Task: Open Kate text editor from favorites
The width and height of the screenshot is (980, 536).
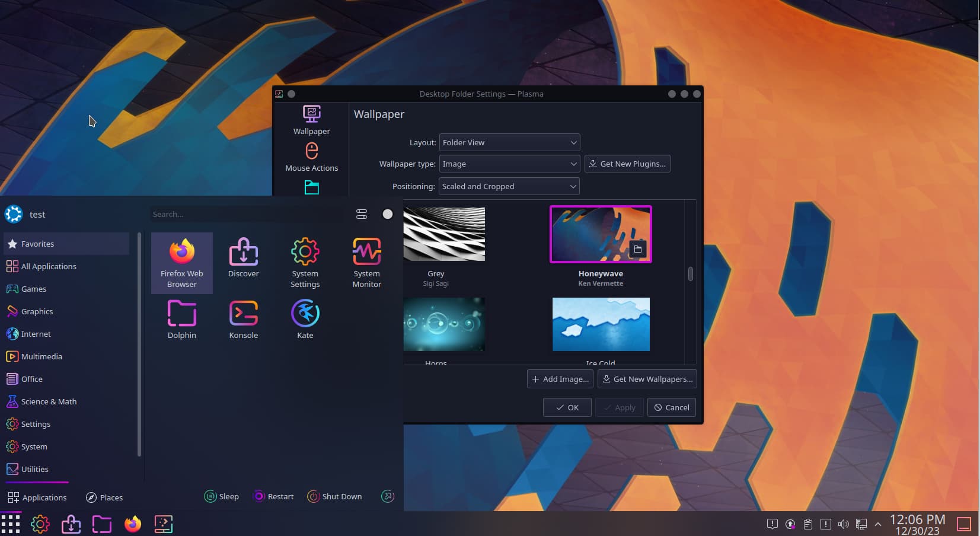Action: click(305, 320)
